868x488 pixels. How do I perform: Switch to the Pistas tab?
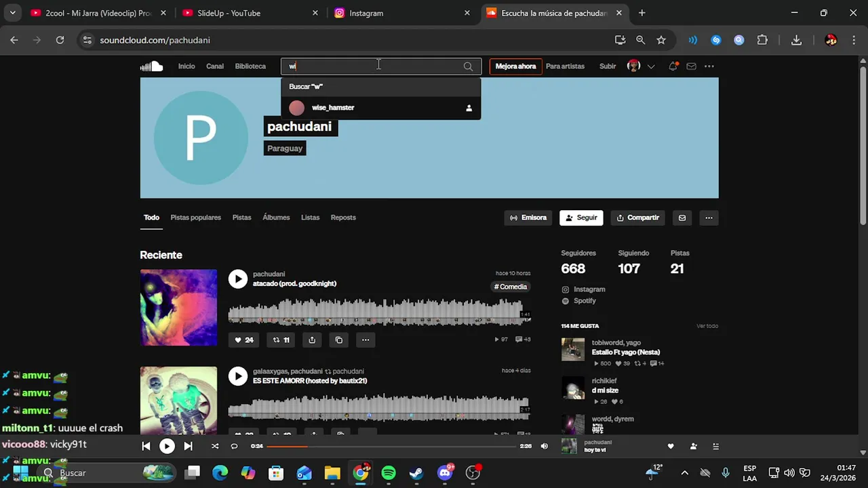(241, 218)
